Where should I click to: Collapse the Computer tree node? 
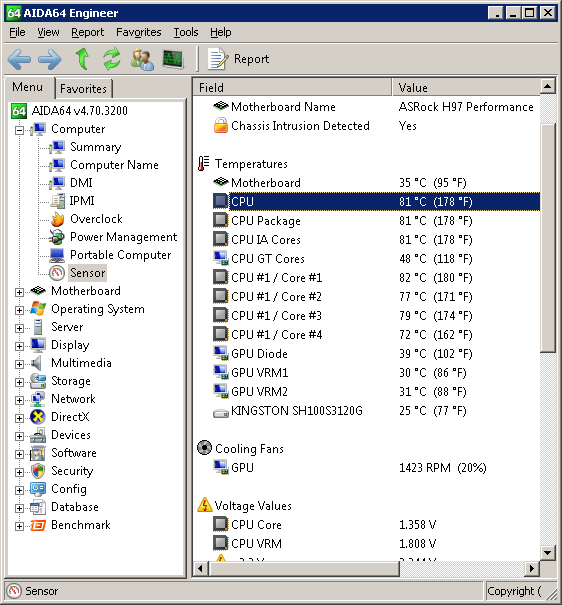pos(19,130)
